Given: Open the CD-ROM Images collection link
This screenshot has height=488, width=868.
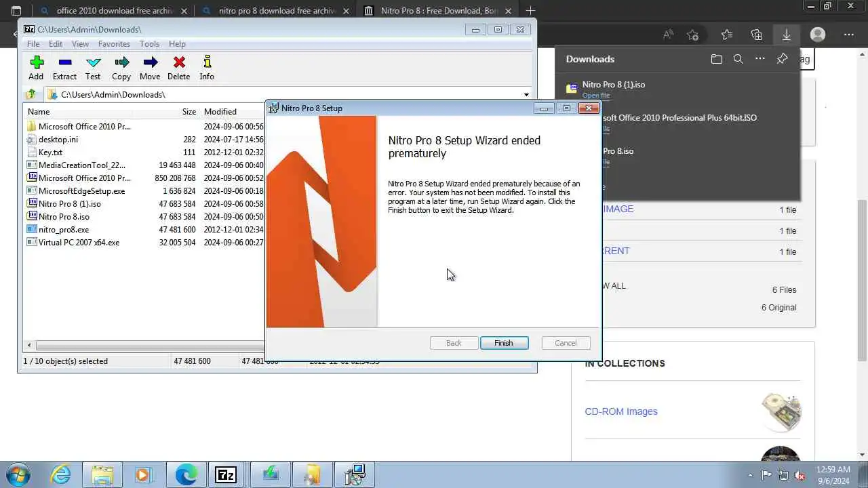Looking at the screenshot, I should coord(621,411).
